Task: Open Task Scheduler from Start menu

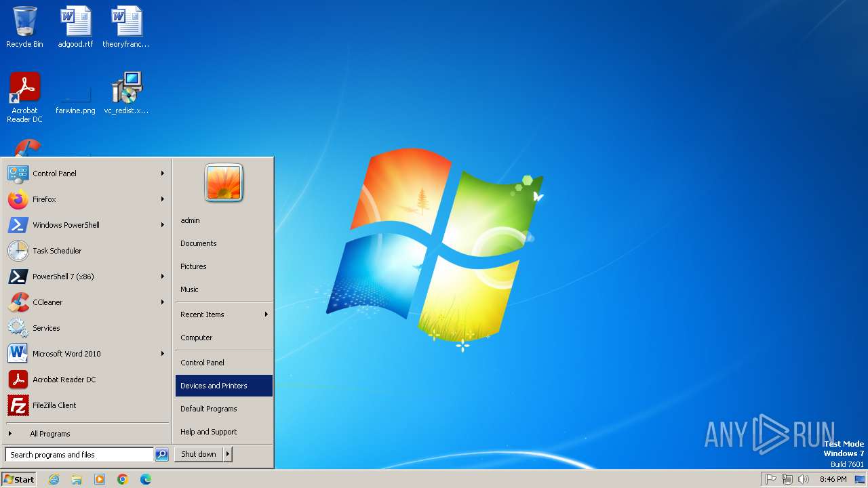Action: click(87, 251)
